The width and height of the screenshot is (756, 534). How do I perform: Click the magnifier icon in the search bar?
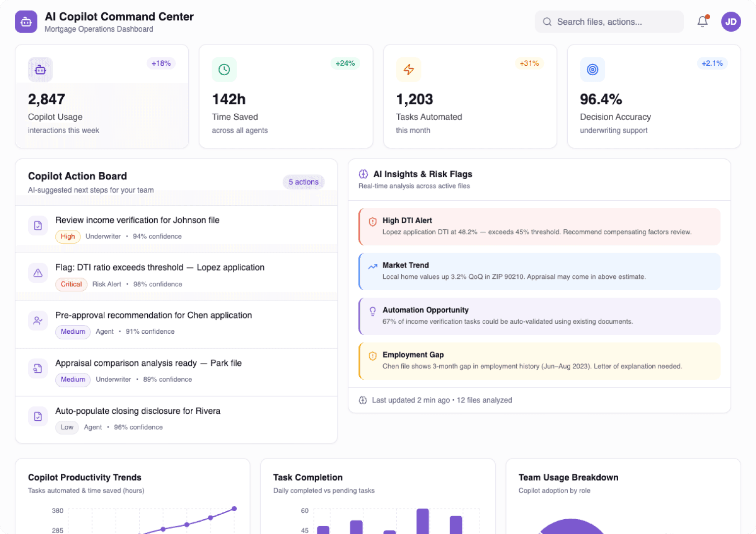[x=547, y=22]
